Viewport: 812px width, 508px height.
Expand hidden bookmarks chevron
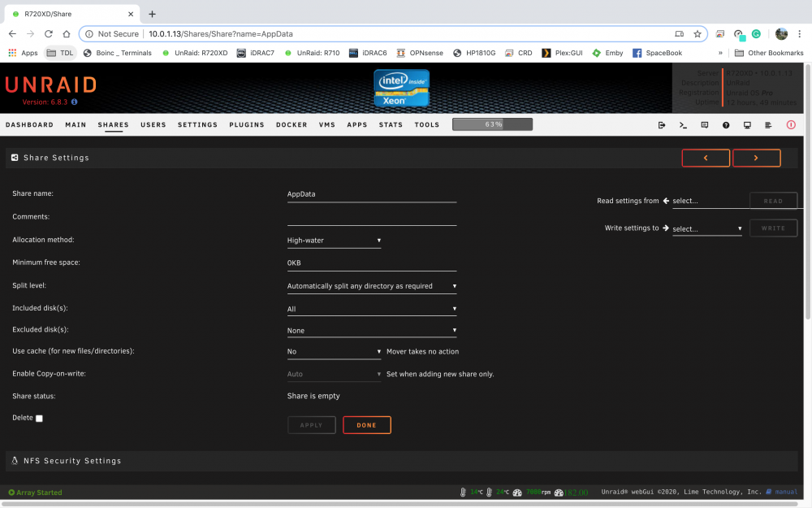point(719,53)
